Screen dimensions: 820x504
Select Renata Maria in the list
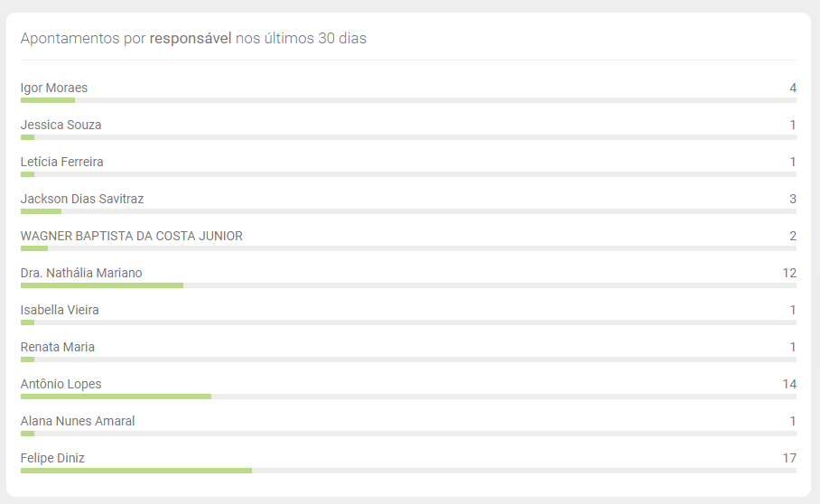tap(57, 347)
